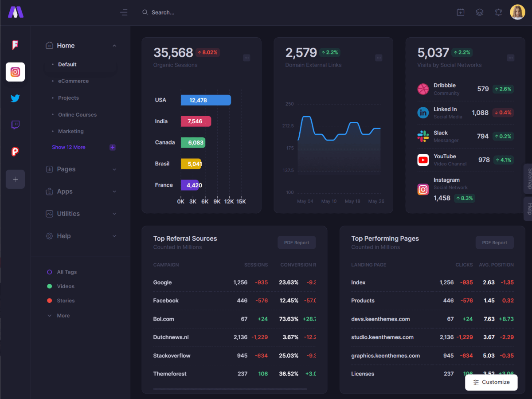Select the Online Courses menu item
The width and height of the screenshot is (532, 399).
click(77, 115)
